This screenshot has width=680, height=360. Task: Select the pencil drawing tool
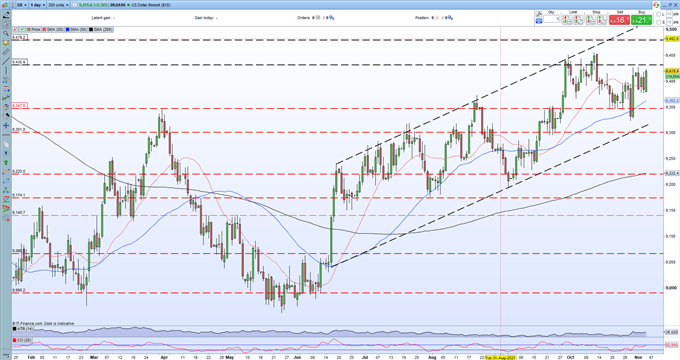(x=6, y=15)
